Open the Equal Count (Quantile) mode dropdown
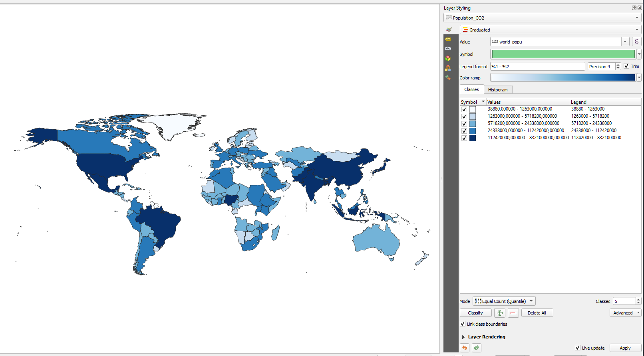Image resolution: width=644 pixels, height=356 pixels. click(x=504, y=301)
